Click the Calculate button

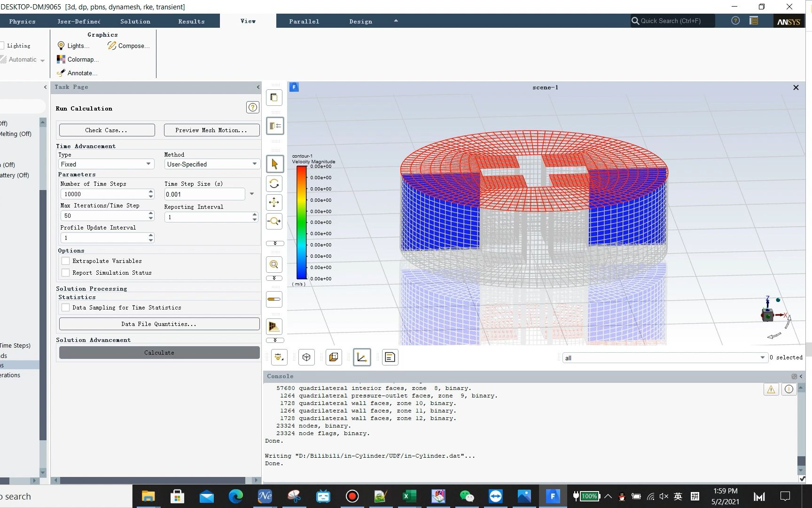tap(159, 352)
